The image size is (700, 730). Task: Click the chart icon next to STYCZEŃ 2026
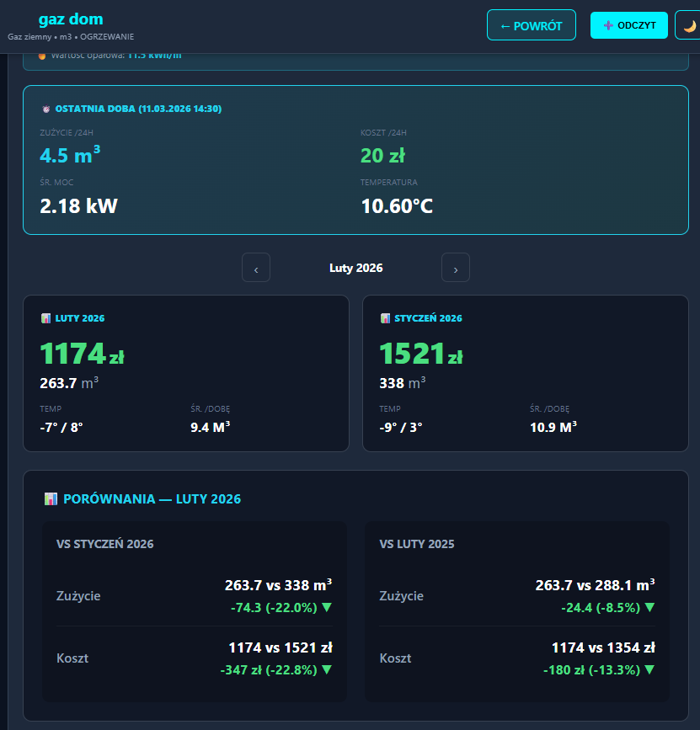385,319
